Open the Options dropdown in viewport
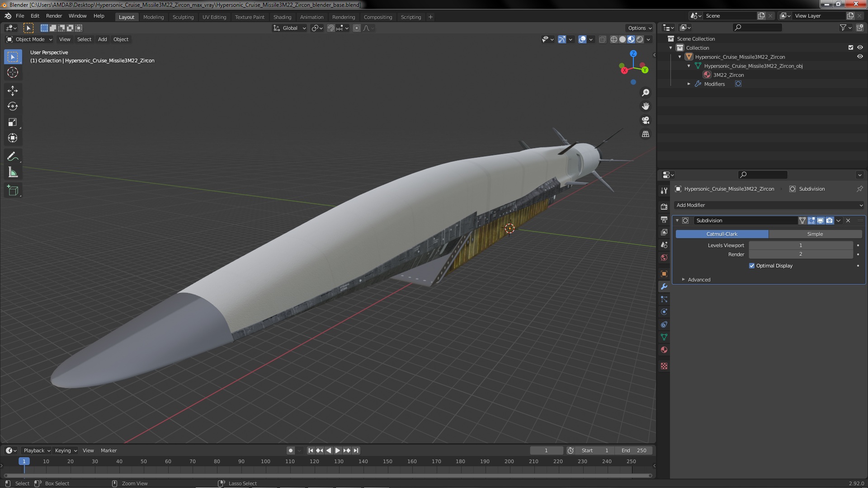The height and width of the screenshot is (488, 868). (640, 28)
